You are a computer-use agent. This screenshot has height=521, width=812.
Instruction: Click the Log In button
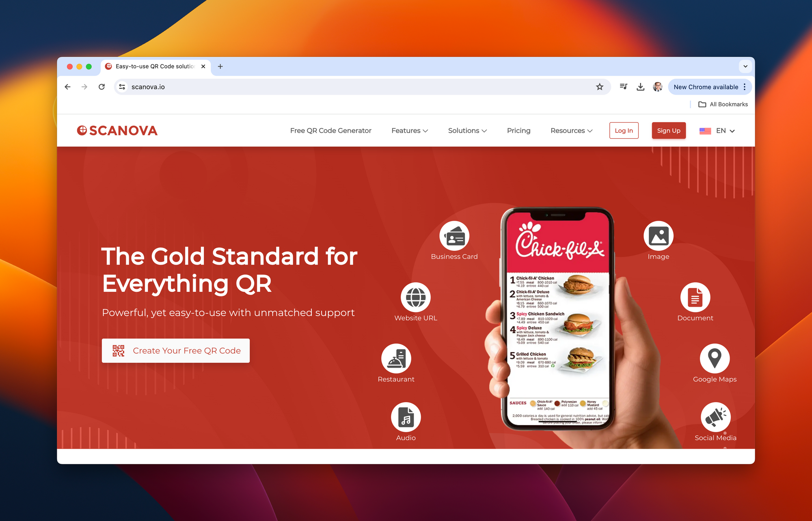[x=624, y=131]
